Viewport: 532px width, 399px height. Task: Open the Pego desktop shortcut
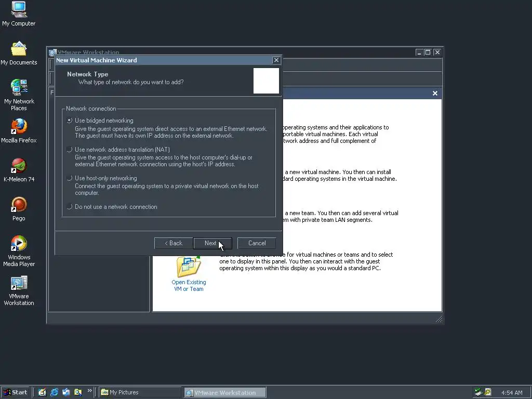click(x=19, y=209)
